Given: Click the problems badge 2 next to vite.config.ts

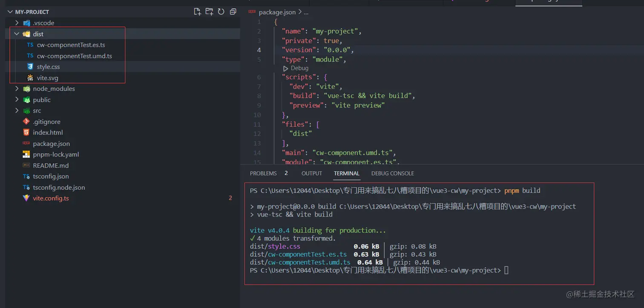Looking at the screenshot, I should click(x=230, y=198).
